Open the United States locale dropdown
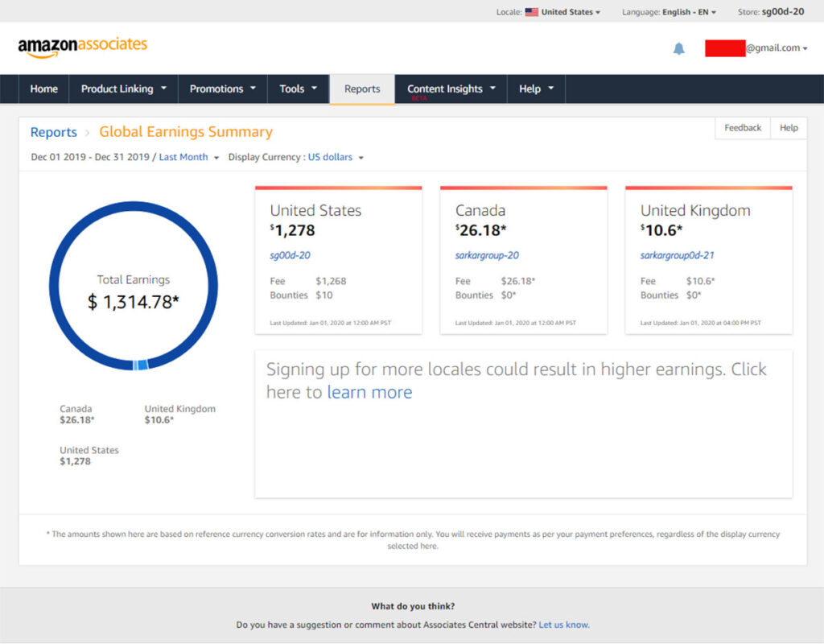 click(571, 11)
